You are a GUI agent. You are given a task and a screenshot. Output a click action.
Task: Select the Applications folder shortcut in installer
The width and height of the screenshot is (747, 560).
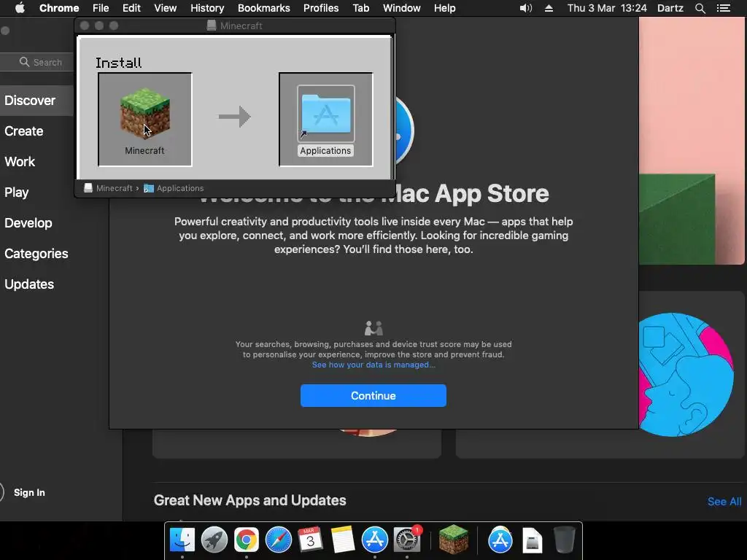point(326,114)
